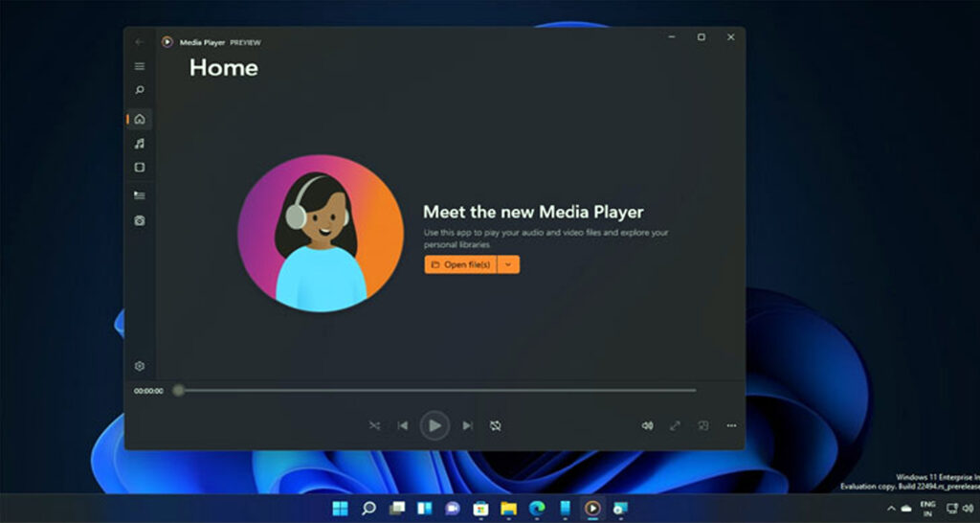Click the middle of the seek bar
The image size is (980, 523).
pos(436,391)
